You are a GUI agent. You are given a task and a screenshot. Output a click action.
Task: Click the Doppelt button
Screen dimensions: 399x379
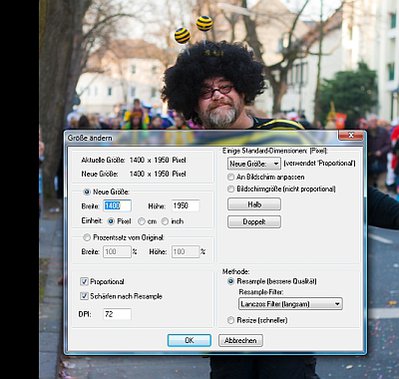[x=254, y=222]
